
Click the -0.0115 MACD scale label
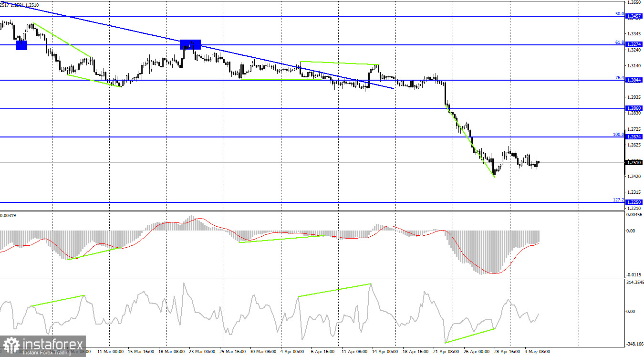point(634,275)
